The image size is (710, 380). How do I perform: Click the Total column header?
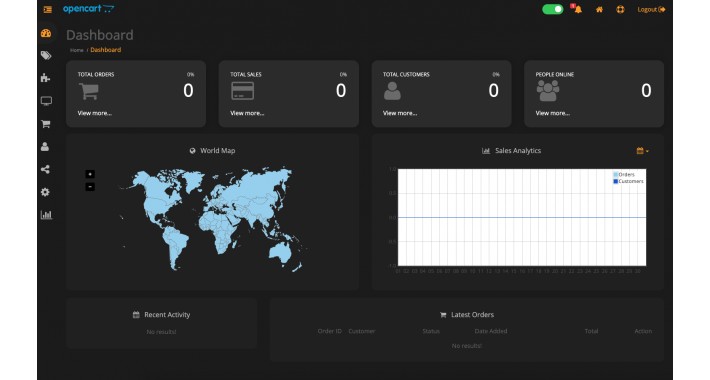(591, 331)
